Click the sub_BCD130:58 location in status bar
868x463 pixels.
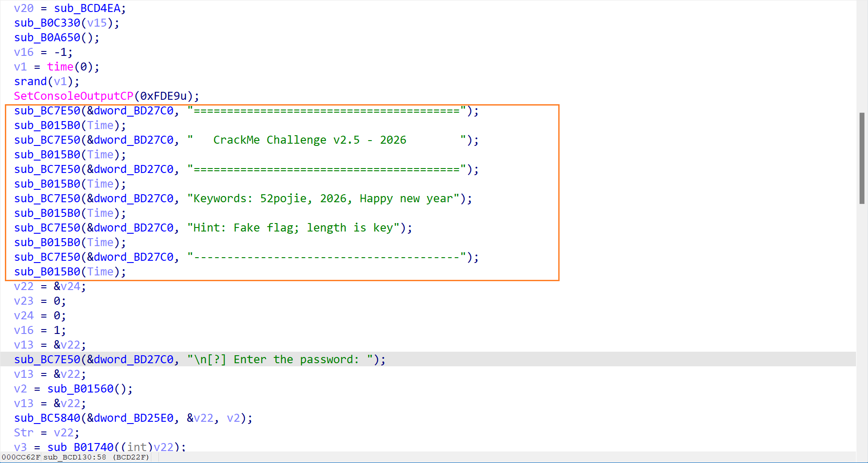(x=75, y=457)
